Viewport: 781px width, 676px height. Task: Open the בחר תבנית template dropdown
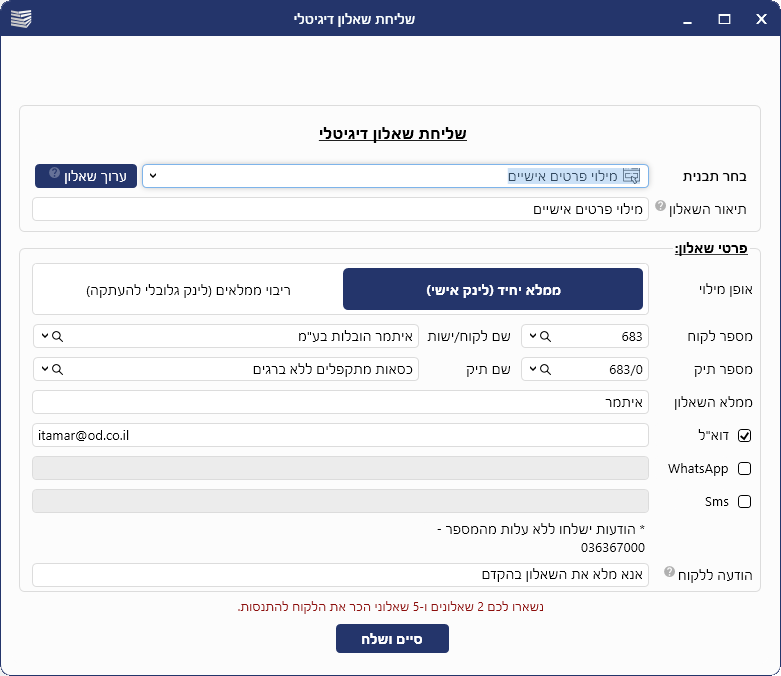(x=152, y=176)
